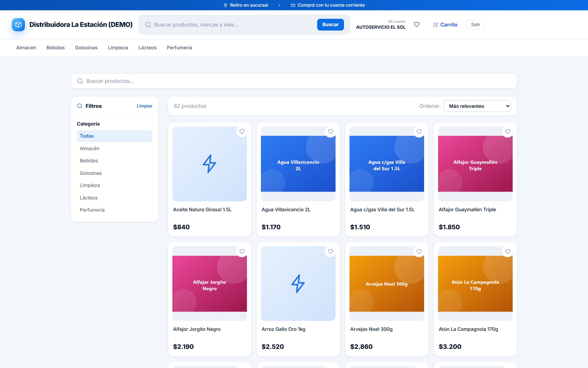Click the magnifier icon in Buscar productos field
The width and height of the screenshot is (588, 368).
click(80, 81)
